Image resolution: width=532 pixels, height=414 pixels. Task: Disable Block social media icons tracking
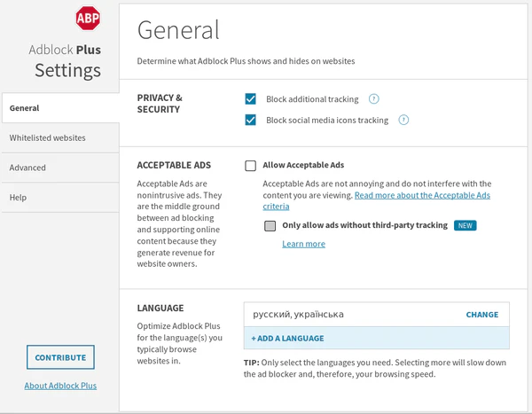[x=251, y=120]
